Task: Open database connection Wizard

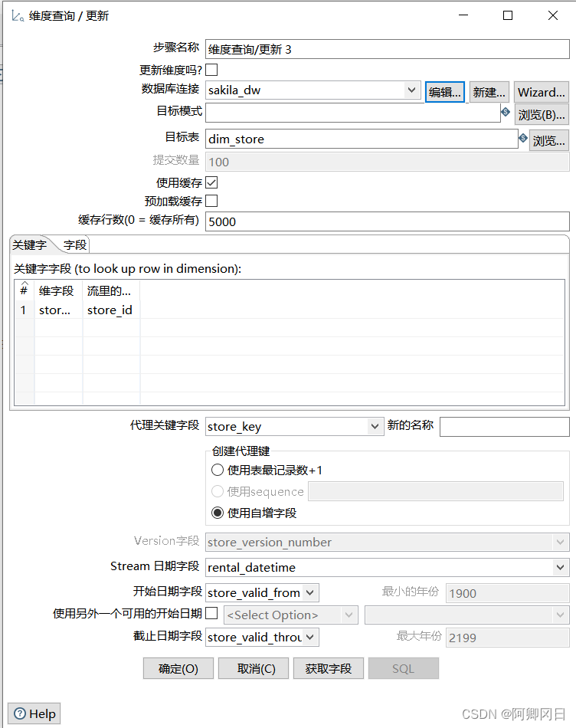Action: coord(541,92)
